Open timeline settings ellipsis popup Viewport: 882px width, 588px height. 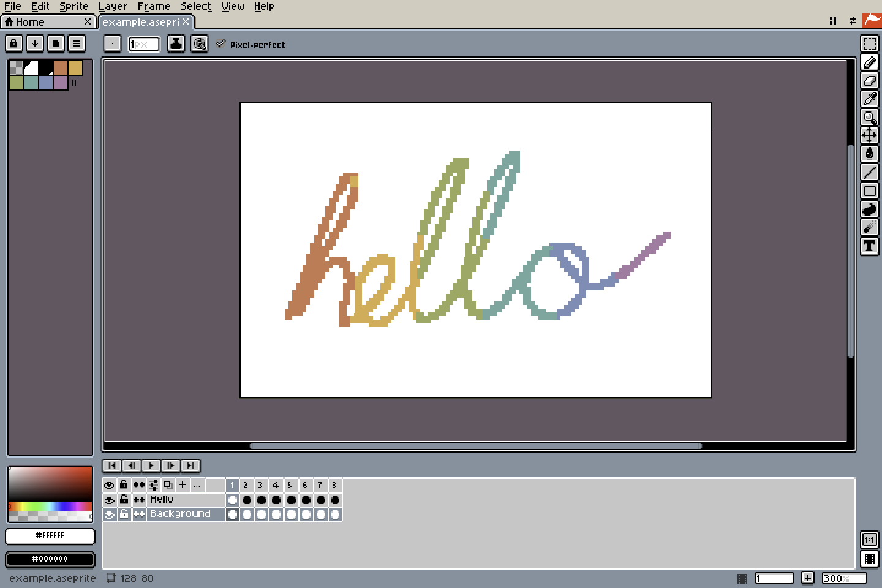tap(197, 485)
